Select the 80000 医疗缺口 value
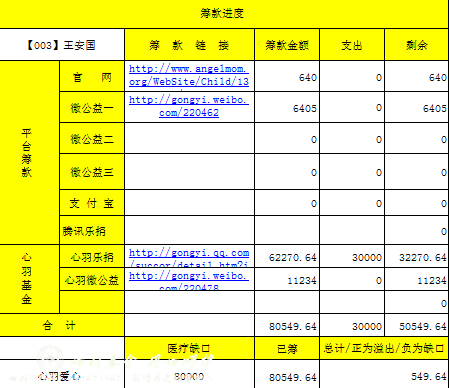This screenshot has width=449, height=388. pyautogui.click(x=189, y=374)
